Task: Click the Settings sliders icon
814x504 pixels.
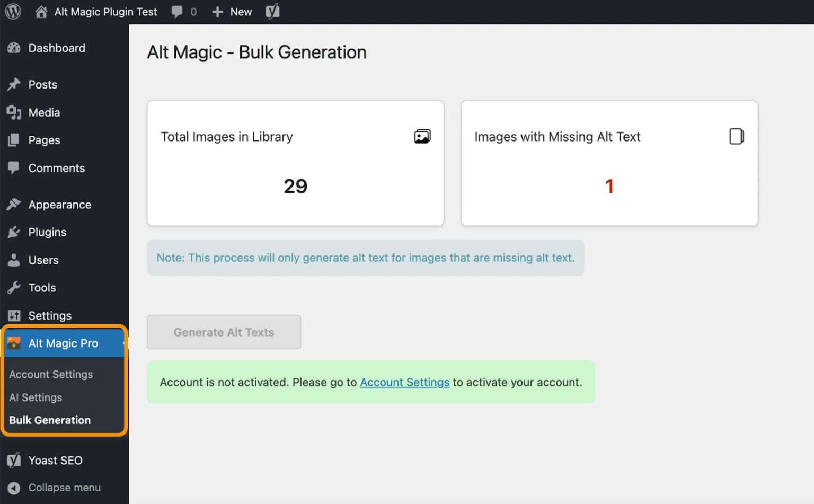Action: pyautogui.click(x=14, y=315)
